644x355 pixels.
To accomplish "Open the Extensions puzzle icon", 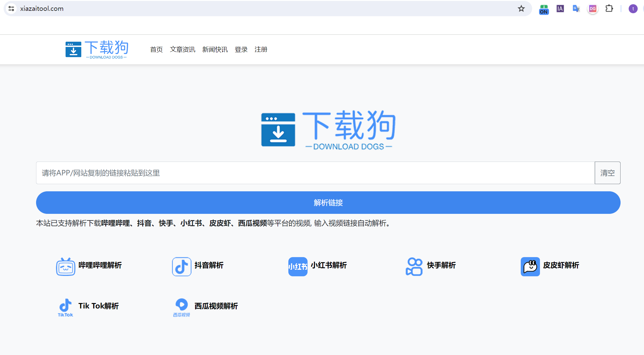I will pyautogui.click(x=609, y=9).
